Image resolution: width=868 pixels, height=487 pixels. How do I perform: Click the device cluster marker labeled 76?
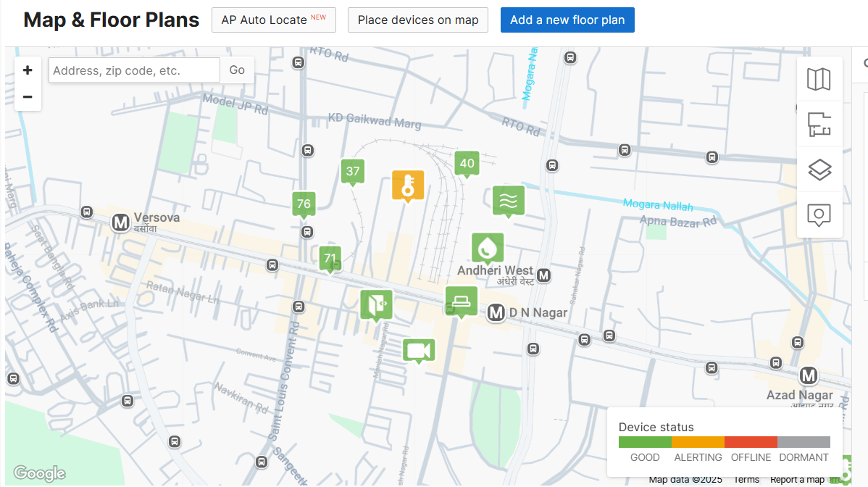click(304, 204)
